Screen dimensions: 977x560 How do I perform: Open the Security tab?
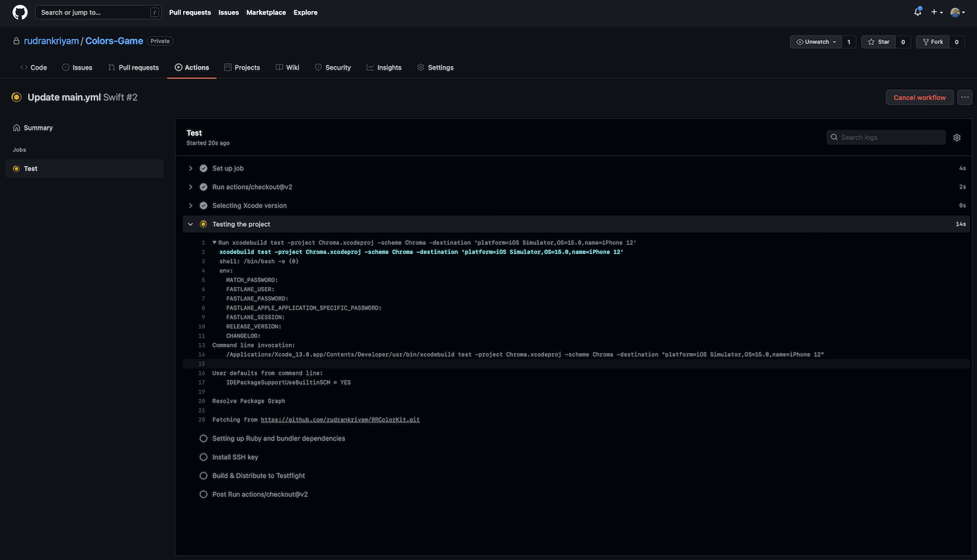[x=333, y=67]
